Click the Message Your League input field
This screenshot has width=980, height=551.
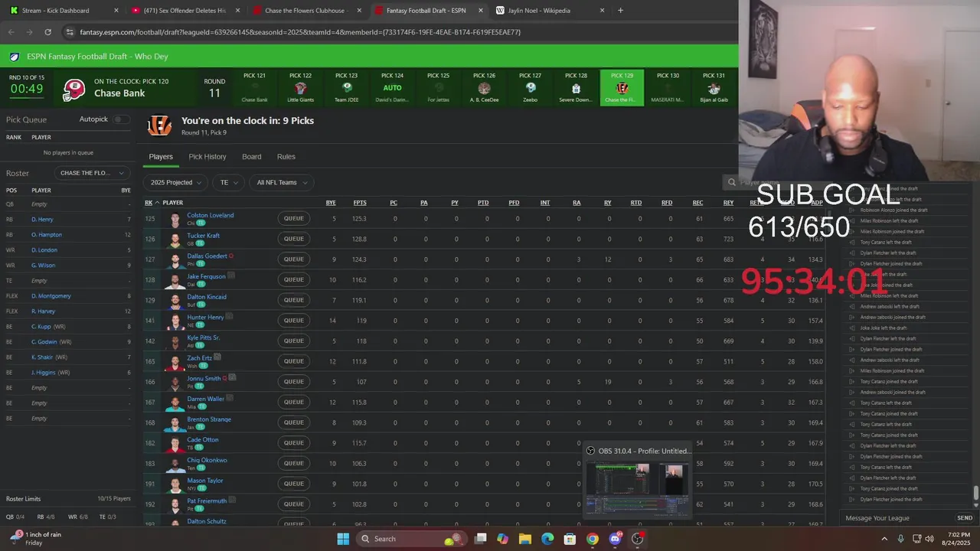[896, 518]
